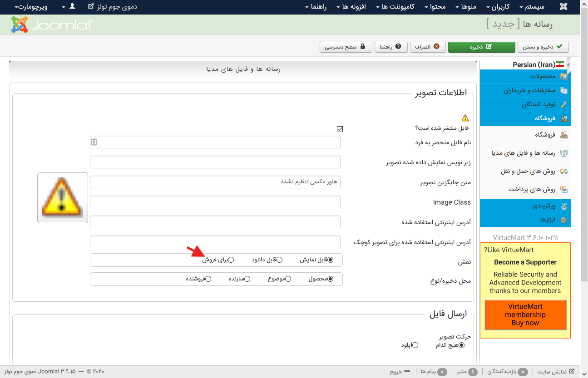Click the Manufacturers (تولید کنندگان) wrench icon
The height and width of the screenshot is (378, 588).
[563, 104]
